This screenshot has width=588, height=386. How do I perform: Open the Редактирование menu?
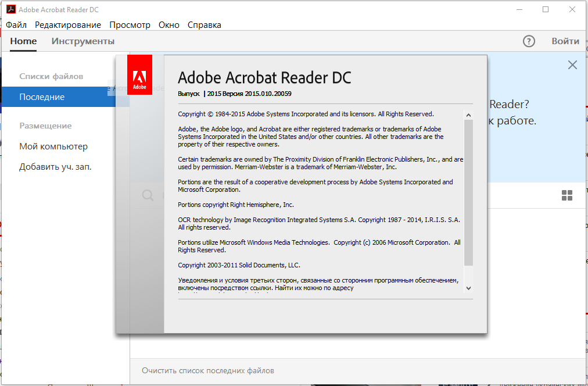click(68, 25)
